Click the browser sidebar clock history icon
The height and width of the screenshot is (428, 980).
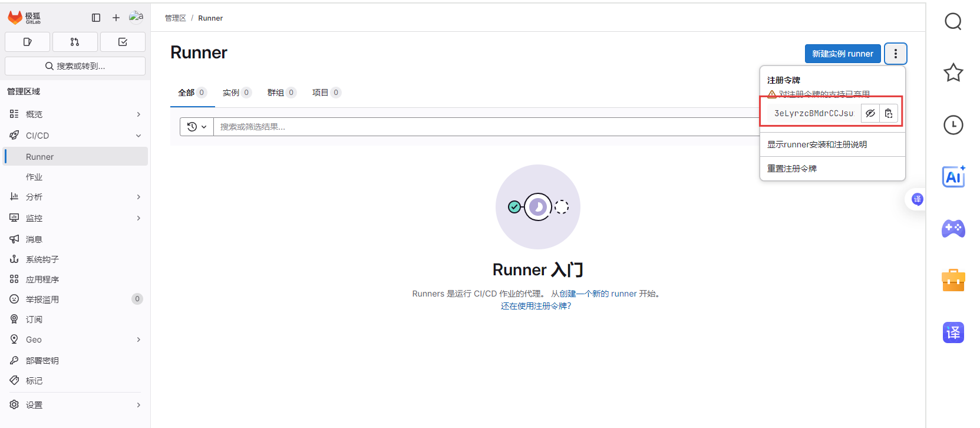(x=953, y=125)
